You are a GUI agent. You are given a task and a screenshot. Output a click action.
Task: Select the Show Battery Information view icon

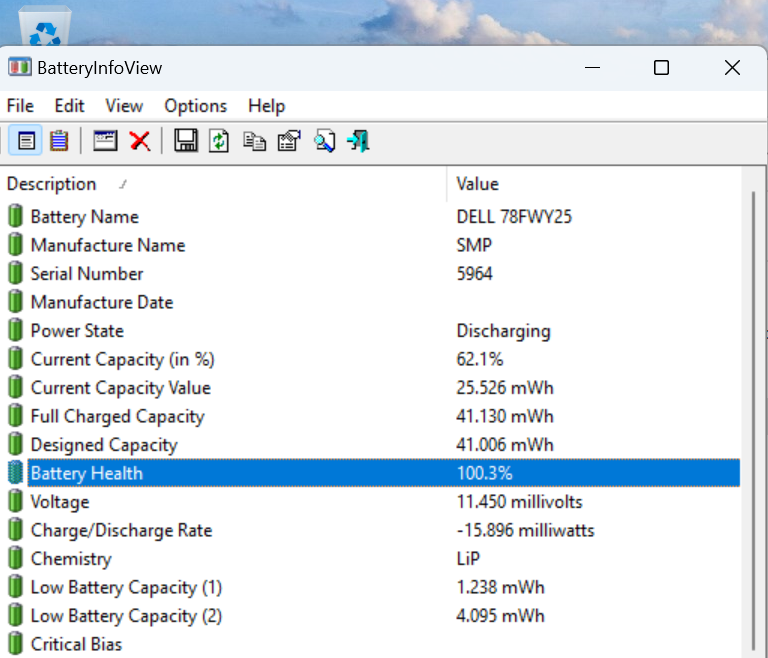click(x=26, y=141)
